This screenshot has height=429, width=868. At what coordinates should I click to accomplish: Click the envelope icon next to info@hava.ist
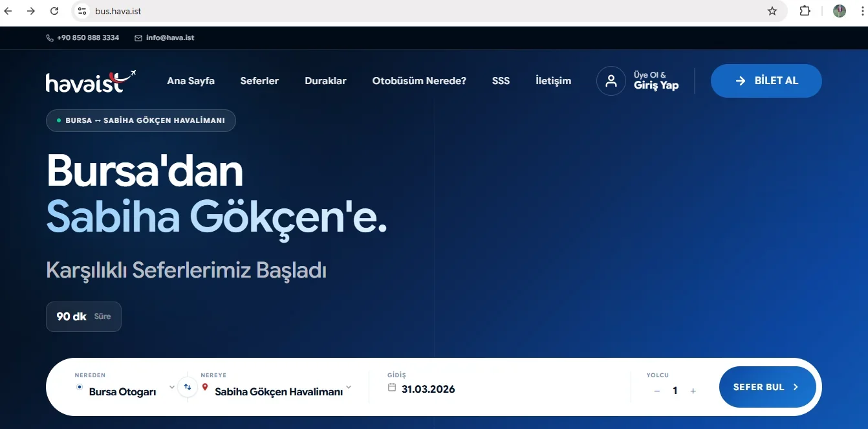pos(138,38)
